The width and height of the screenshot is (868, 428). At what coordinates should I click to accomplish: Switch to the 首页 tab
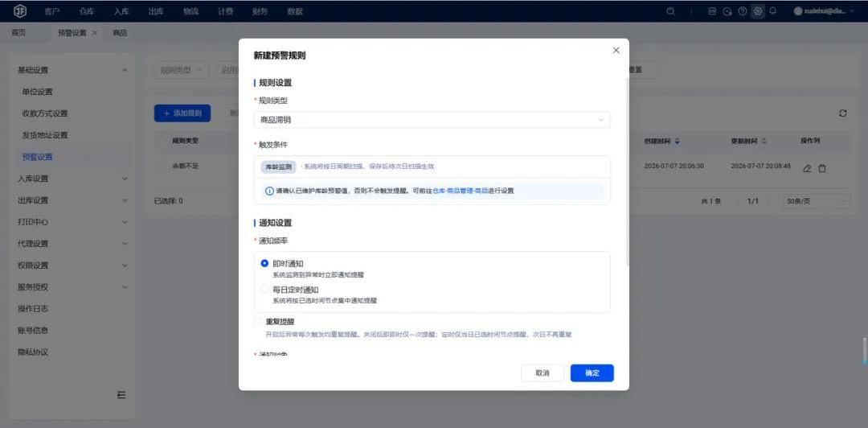pyautogui.click(x=18, y=33)
